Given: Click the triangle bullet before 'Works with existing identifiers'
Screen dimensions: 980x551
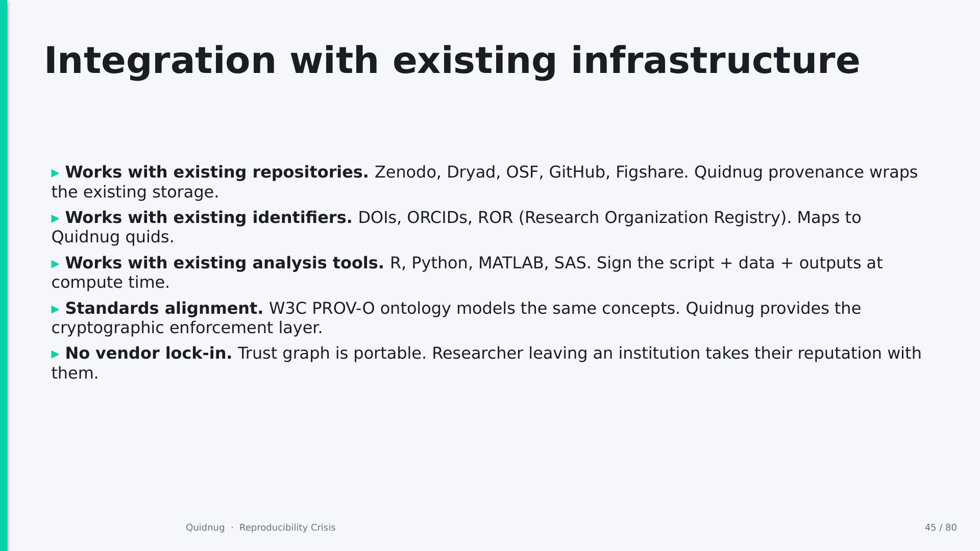Looking at the screenshot, I should 56,219.
